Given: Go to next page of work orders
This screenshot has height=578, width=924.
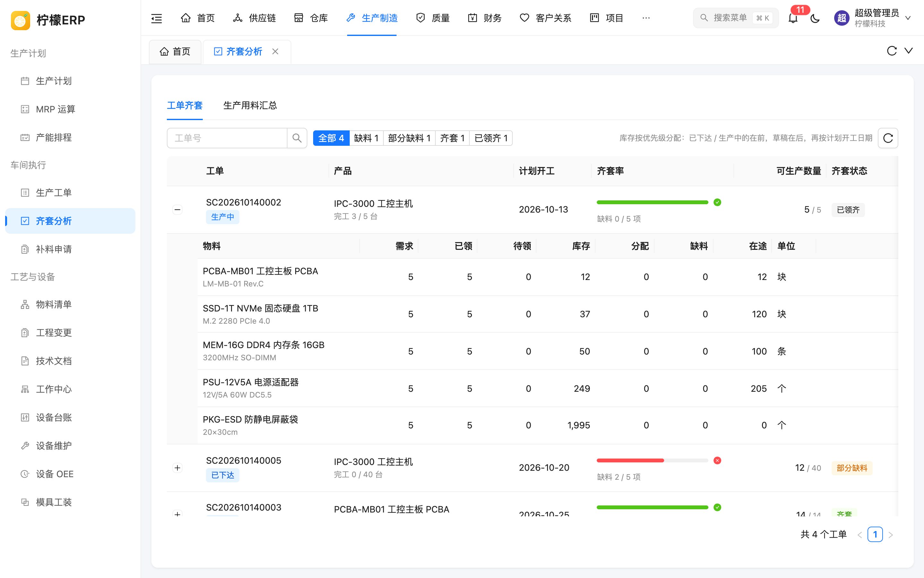Looking at the screenshot, I should pyautogui.click(x=891, y=534).
